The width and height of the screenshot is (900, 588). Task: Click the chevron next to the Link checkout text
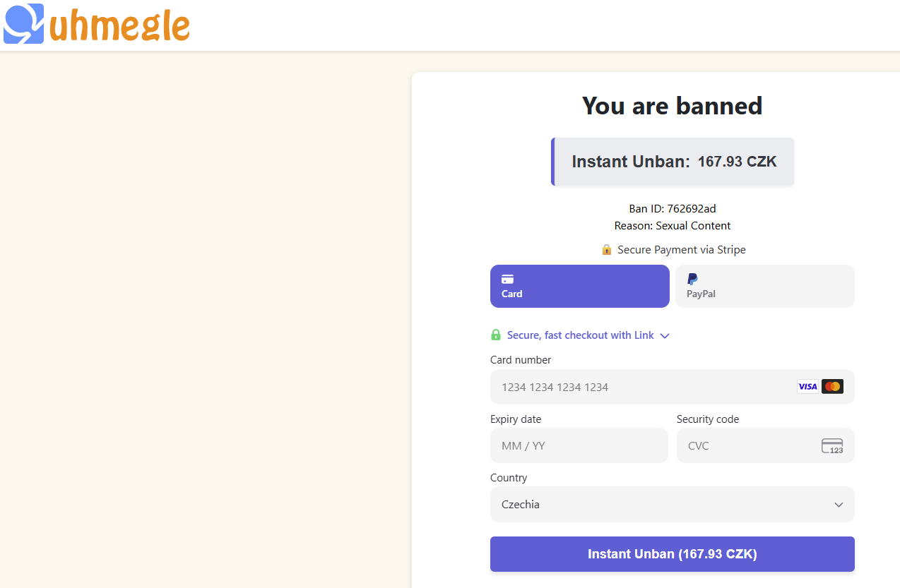point(664,336)
